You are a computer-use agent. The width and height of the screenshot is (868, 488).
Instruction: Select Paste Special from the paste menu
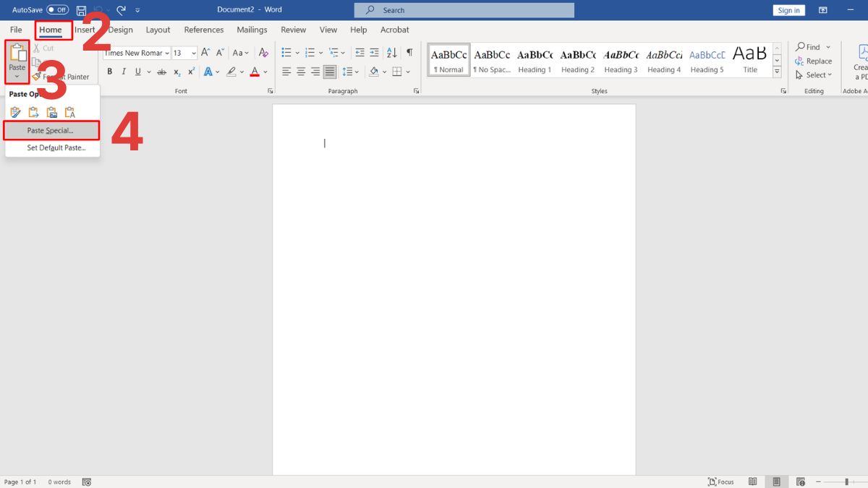51,131
